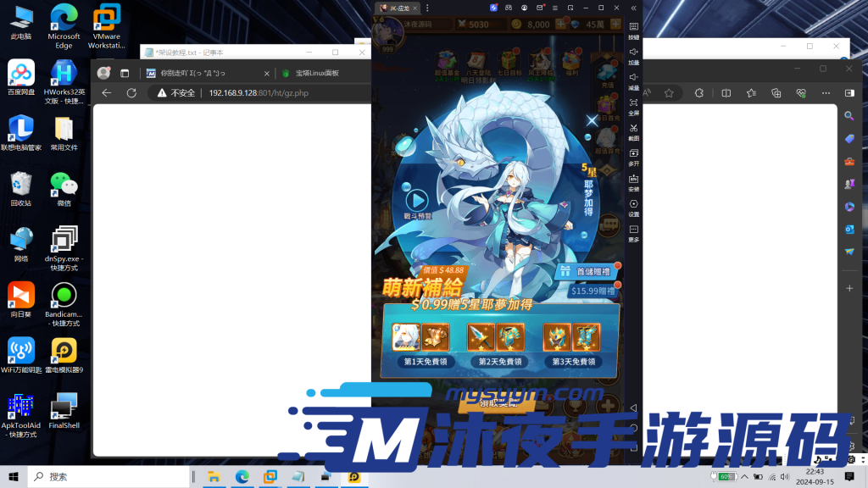Image resolution: width=868 pixels, height=488 pixels.
Task: Select the 超值基金 fund event icon
Action: pos(444,59)
